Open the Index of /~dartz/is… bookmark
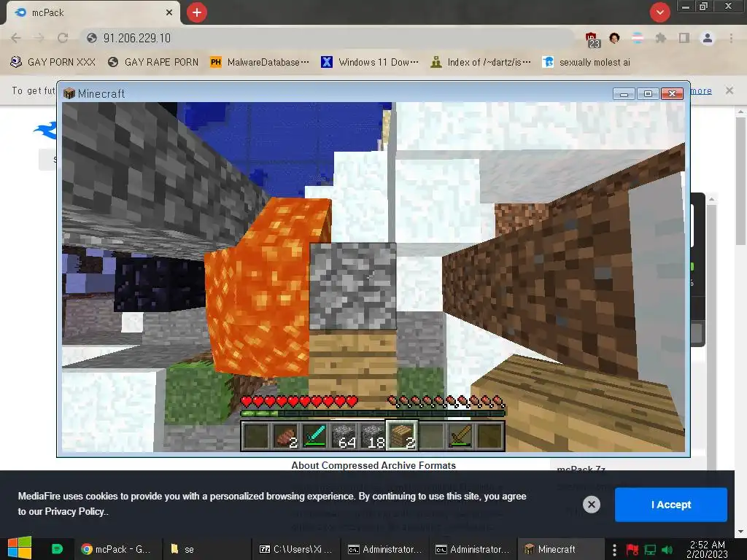This screenshot has width=747, height=560. pyautogui.click(x=481, y=63)
